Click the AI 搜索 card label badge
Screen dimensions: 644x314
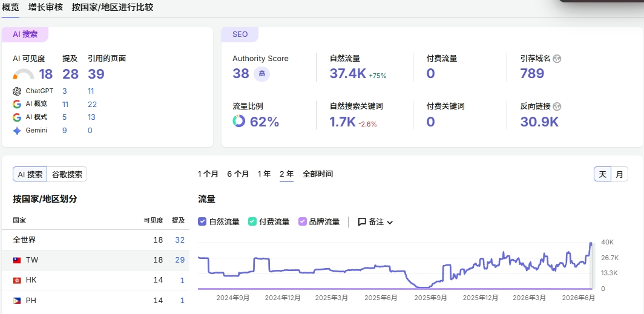click(25, 34)
